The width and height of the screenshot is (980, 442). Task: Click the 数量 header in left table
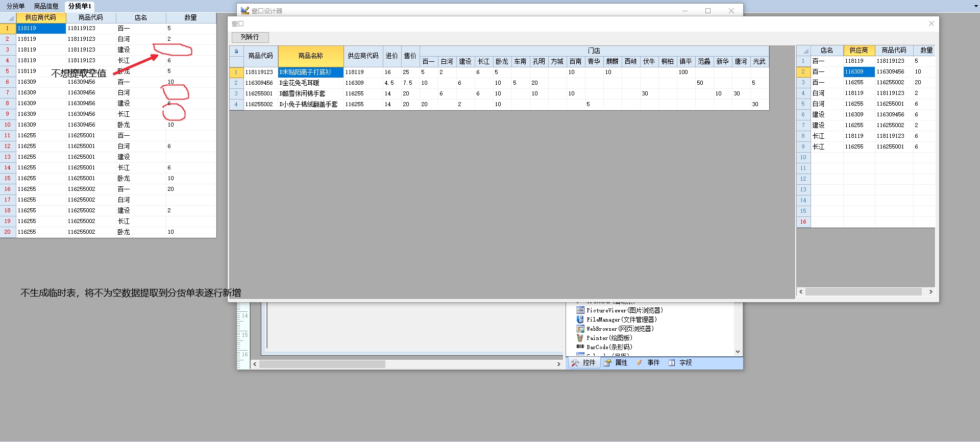click(x=191, y=18)
